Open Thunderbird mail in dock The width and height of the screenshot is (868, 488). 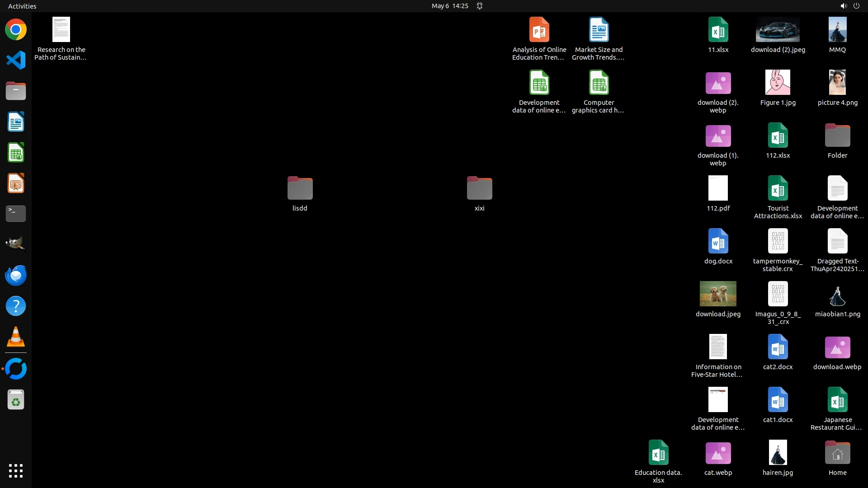16,275
